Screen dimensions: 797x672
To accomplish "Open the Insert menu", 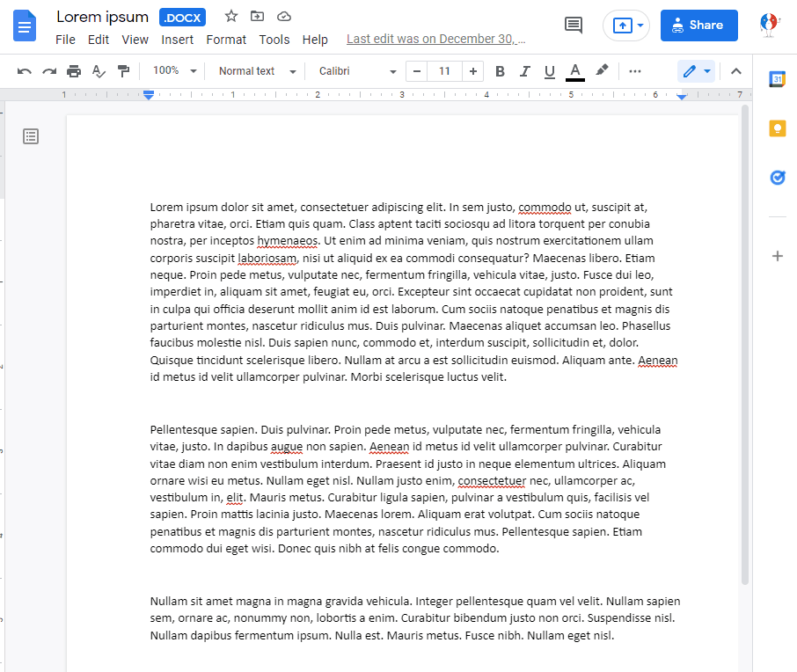I will tap(178, 40).
